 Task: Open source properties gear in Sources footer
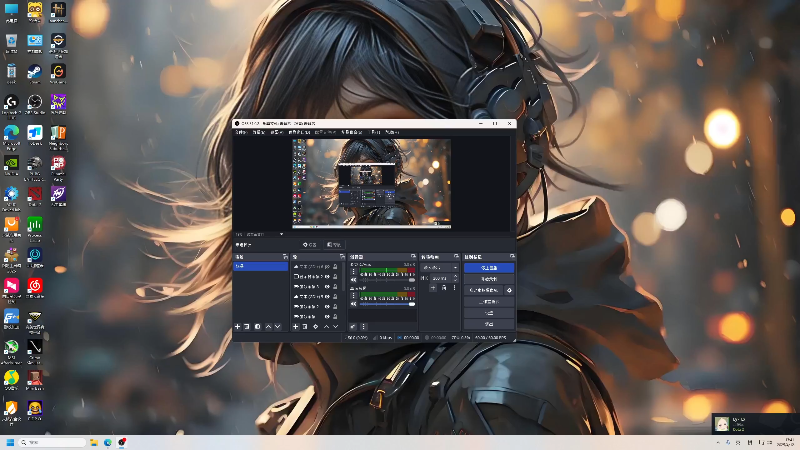point(315,327)
